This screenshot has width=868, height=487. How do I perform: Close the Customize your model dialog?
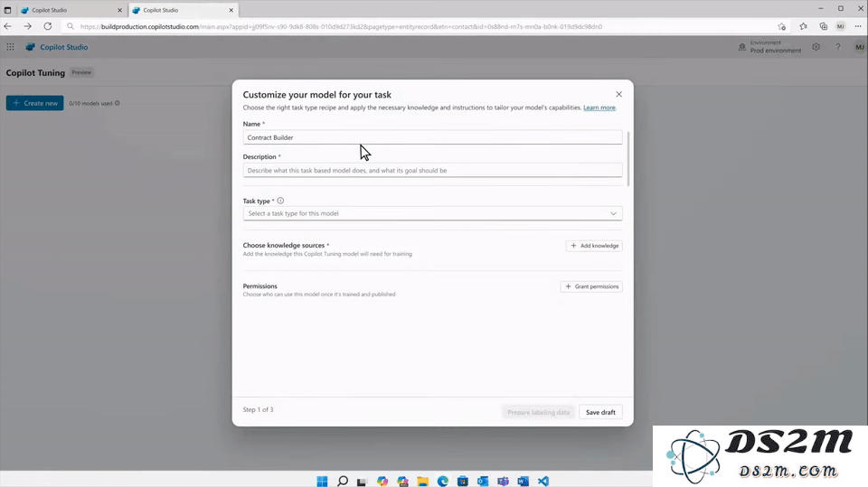point(618,94)
